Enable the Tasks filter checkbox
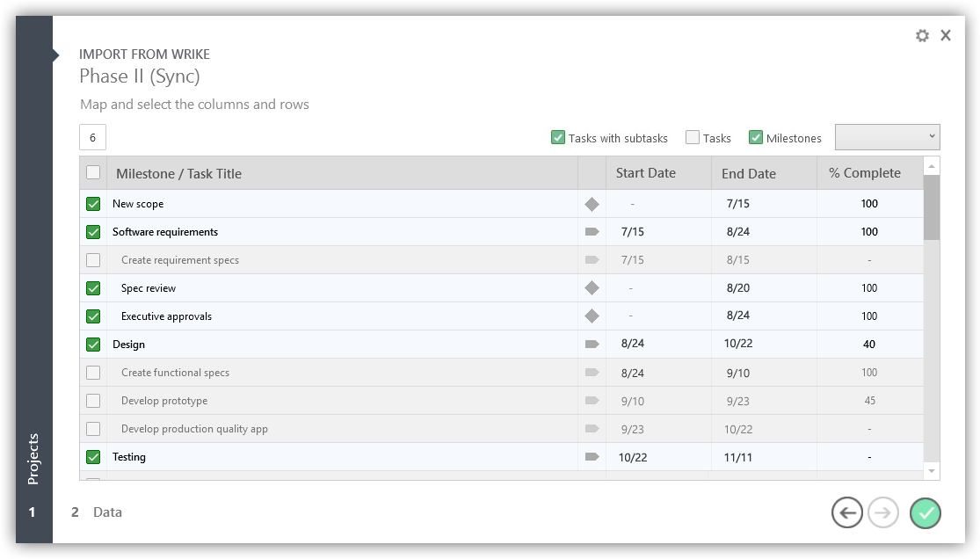The width and height of the screenshot is (980, 559). (693, 137)
